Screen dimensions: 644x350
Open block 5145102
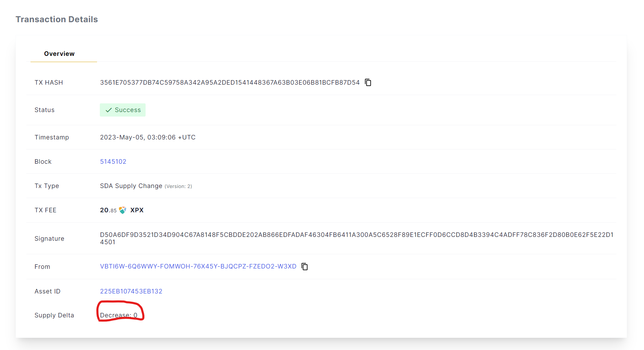coord(113,161)
